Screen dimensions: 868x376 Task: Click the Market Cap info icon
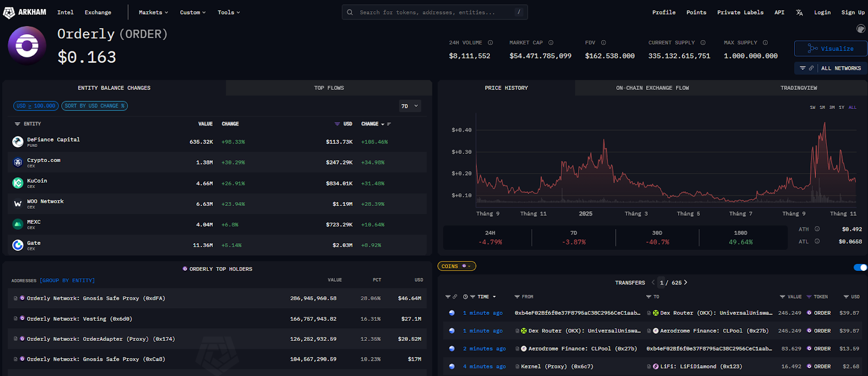click(x=551, y=43)
